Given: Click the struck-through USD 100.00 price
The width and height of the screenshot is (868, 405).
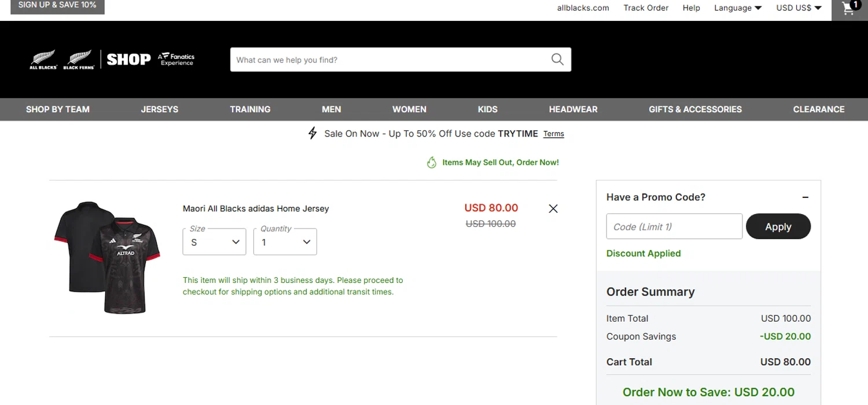Looking at the screenshot, I should [x=491, y=224].
